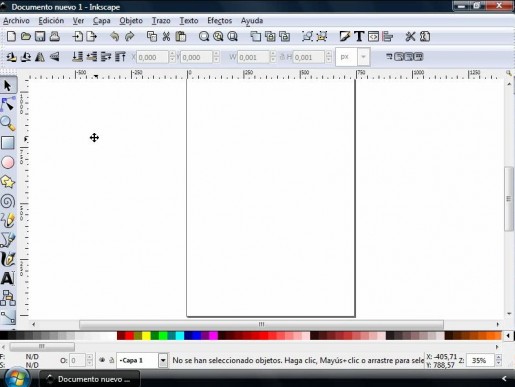Pick the cyan swatch in palette

point(180,335)
